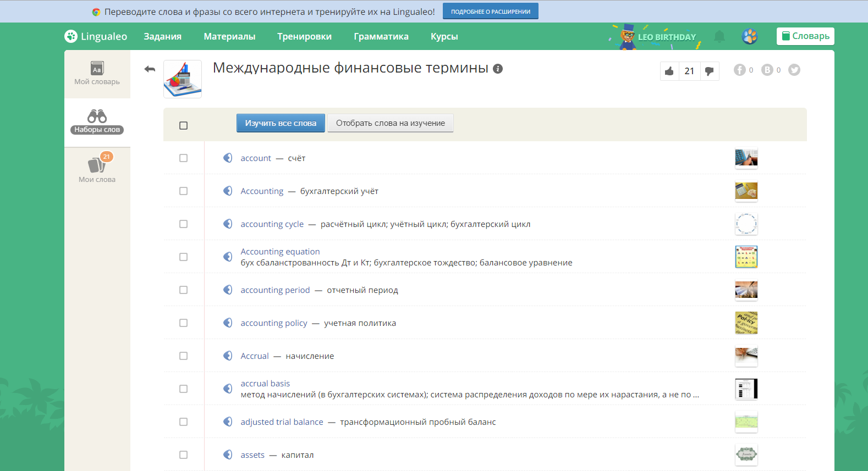Check the box for 'Accounting'
Screen dimensions: 868x471
click(184, 191)
